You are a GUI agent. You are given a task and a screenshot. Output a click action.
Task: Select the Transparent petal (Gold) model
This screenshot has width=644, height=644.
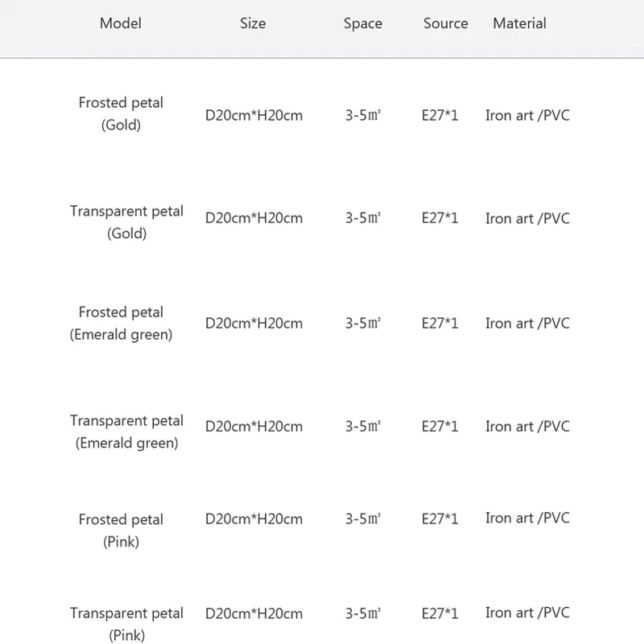(x=126, y=222)
